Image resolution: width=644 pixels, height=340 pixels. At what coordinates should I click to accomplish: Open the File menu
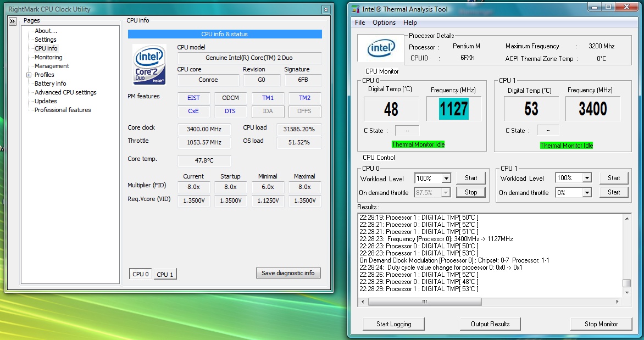coord(360,23)
